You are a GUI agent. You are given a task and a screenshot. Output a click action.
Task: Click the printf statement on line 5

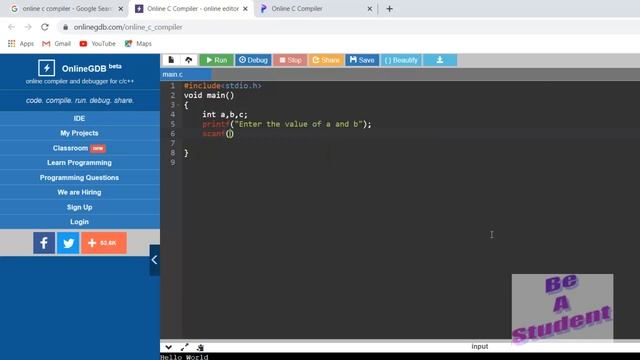click(287, 124)
